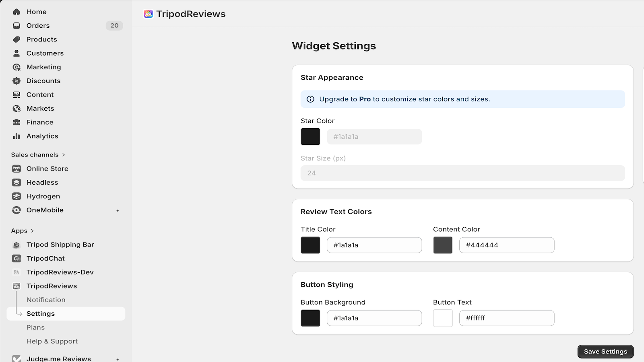Open the Online Store icon
The height and width of the screenshot is (362, 644).
pos(17,169)
